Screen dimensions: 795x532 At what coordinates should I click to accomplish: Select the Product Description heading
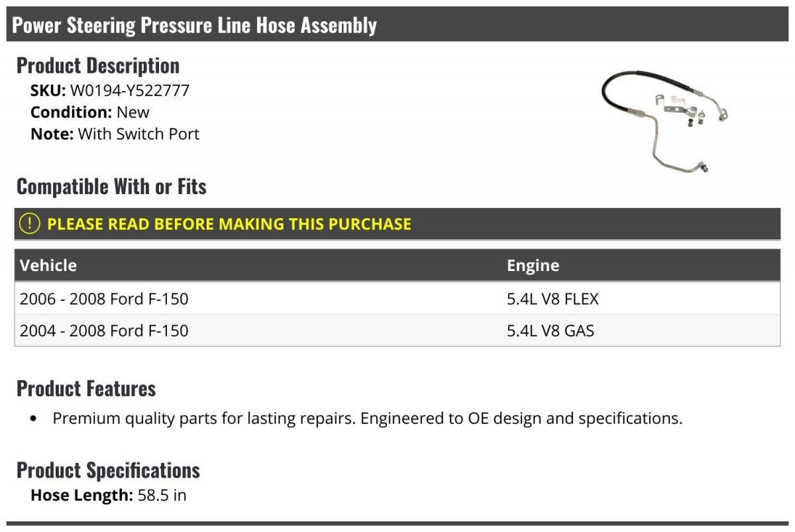coord(98,66)
